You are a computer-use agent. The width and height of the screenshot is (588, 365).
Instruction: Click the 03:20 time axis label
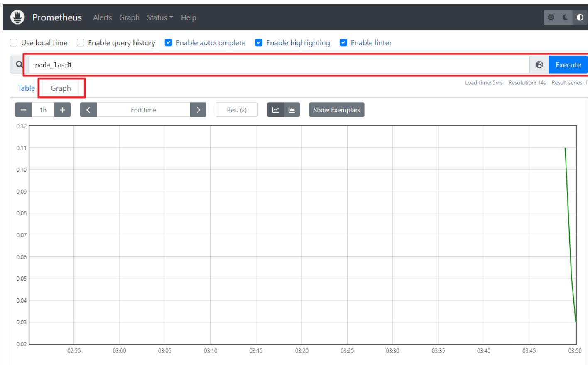(302, 351)
